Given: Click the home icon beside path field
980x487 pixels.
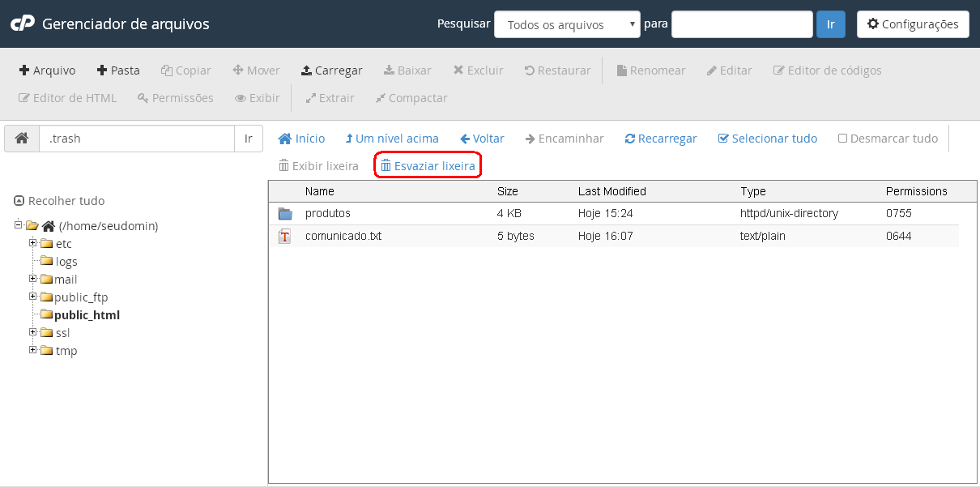Looking at the screenshot, I should [22, 139].
